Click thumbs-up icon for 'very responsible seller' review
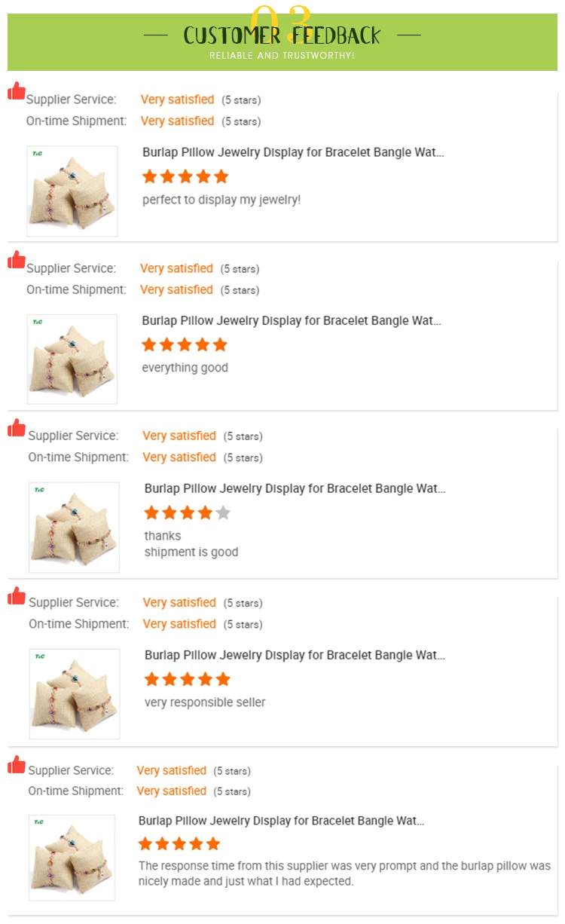The width and height of the screenshot is (565, 924). (17, 596)
